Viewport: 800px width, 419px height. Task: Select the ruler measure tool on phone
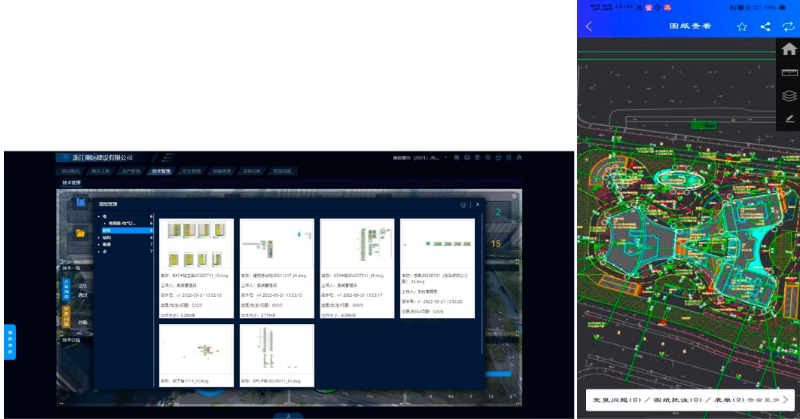(x=789, y=72)
